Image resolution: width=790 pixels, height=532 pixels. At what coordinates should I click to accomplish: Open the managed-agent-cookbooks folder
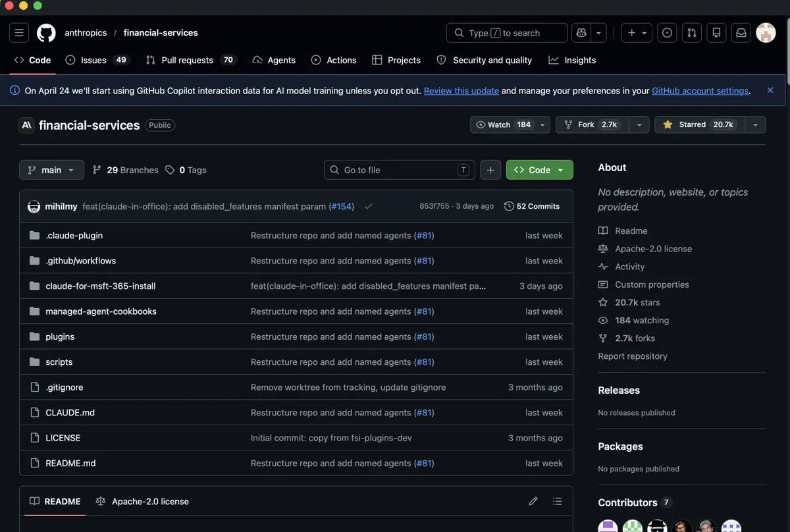click(101, 311)
